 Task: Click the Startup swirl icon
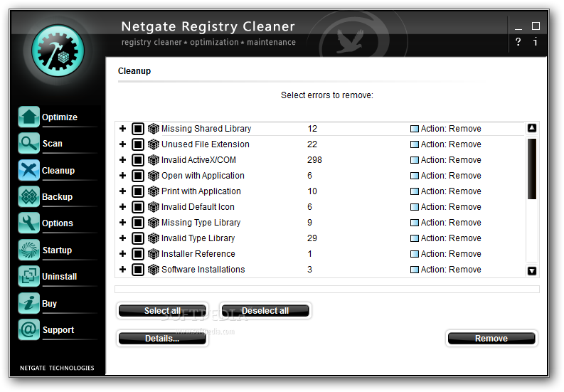click(28, 250)
